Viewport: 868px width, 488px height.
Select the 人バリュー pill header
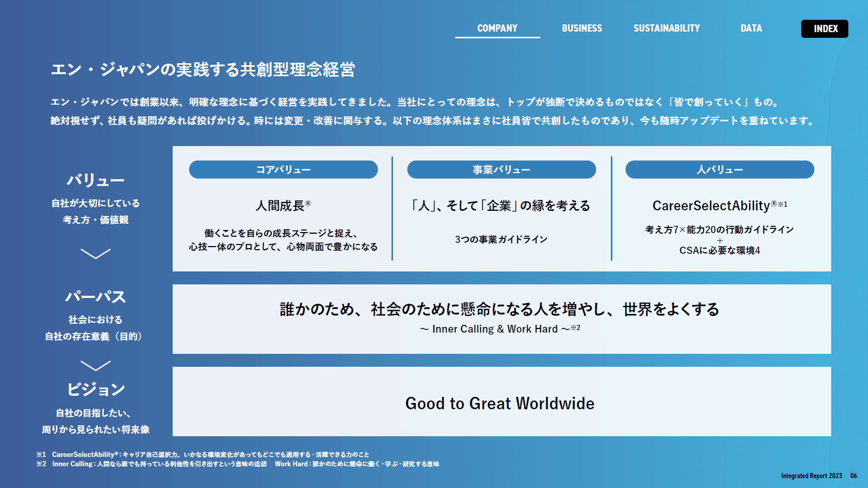[x=720, y=170]
